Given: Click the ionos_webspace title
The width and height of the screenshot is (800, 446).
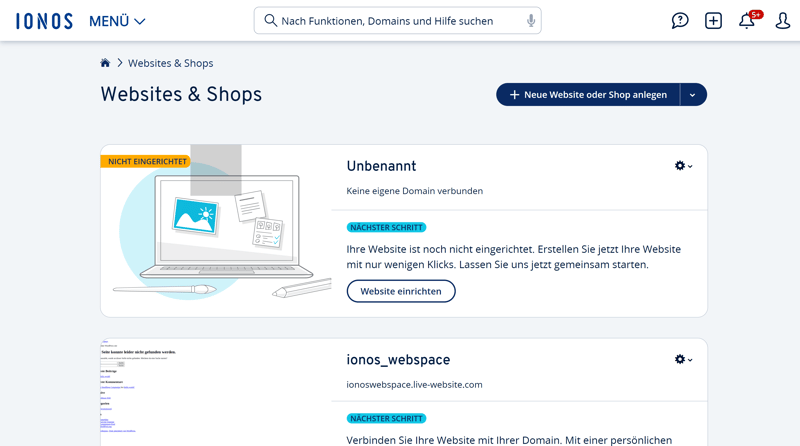Looking at the screenshot, I should (398, 360).
